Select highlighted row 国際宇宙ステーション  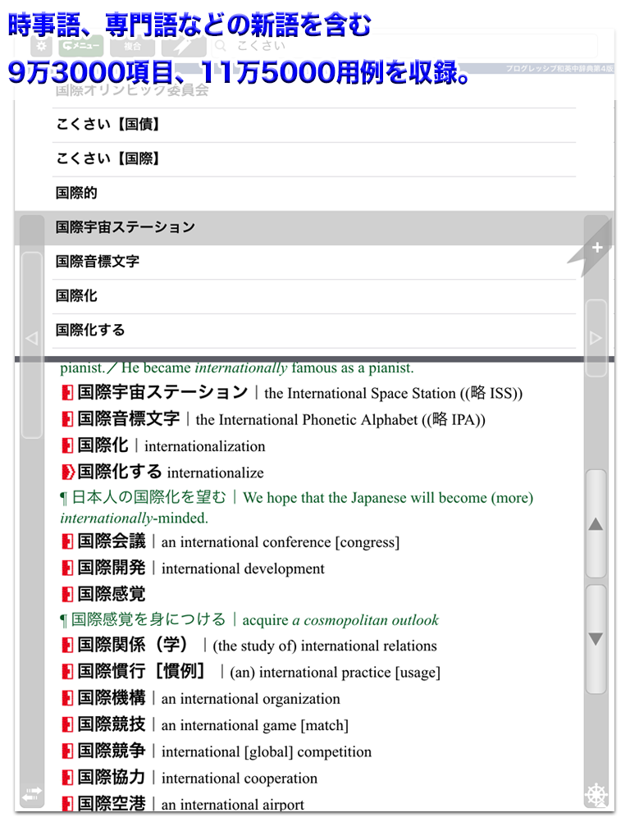pos(314,228)
